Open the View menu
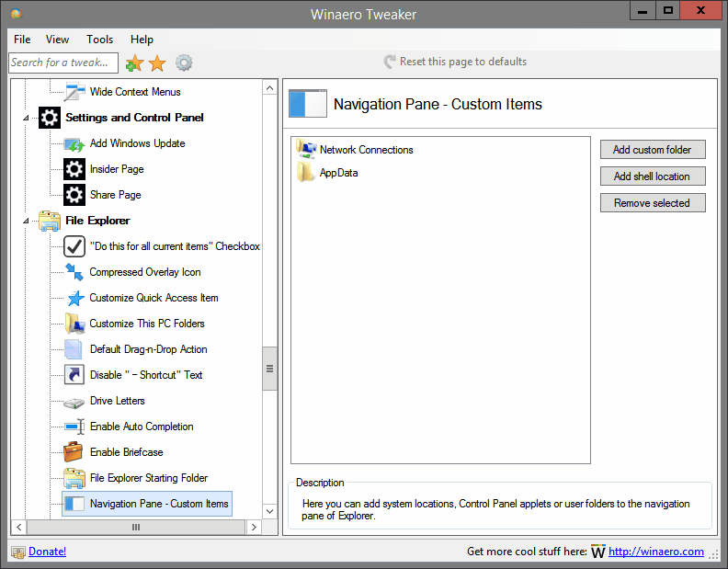This screenshot has width=728, height=569. (58, 40)
